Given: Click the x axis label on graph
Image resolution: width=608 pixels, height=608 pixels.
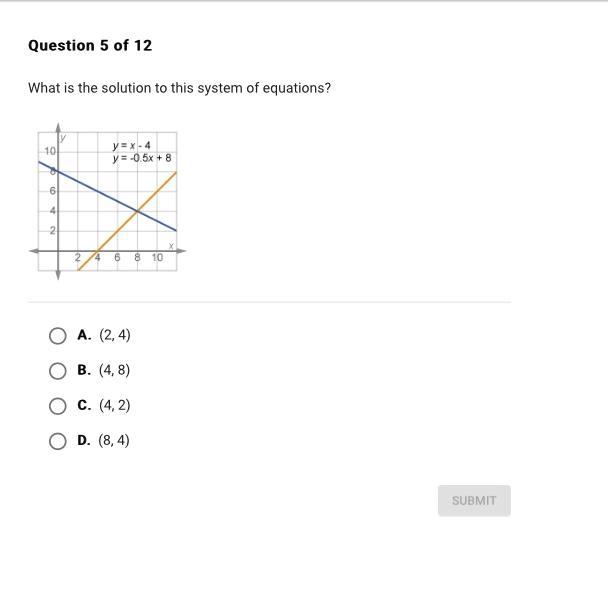Looking at the screenshot, I should (x=171, y=245).
